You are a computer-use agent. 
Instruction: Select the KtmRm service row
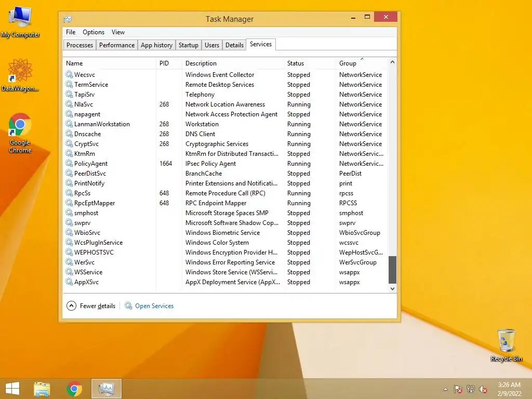[x=225, y=153]
